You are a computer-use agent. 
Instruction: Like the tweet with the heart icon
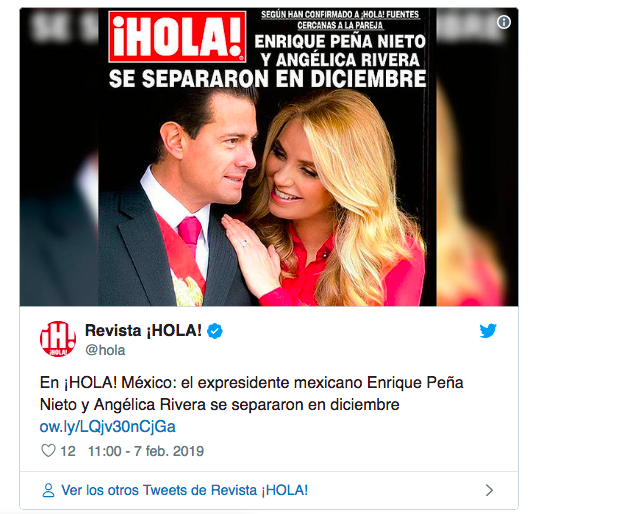pos(48,450)
